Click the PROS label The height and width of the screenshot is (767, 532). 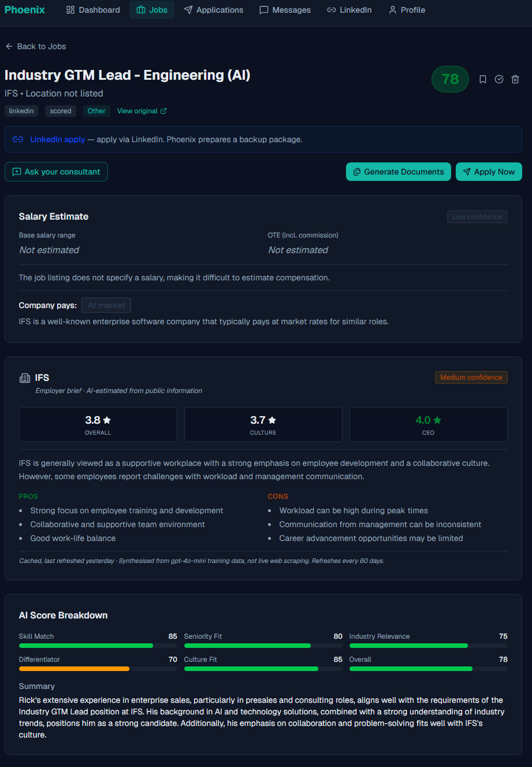(28, 496)
